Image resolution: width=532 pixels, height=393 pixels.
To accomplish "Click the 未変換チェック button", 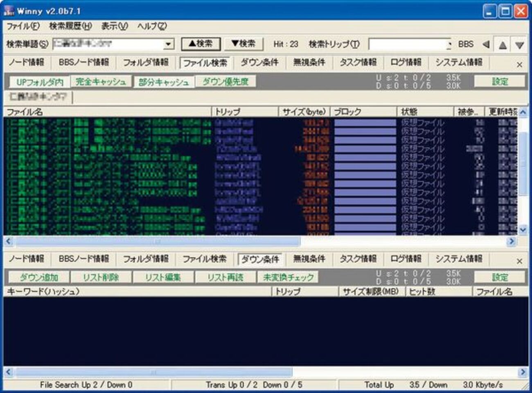I will [287, 277].
